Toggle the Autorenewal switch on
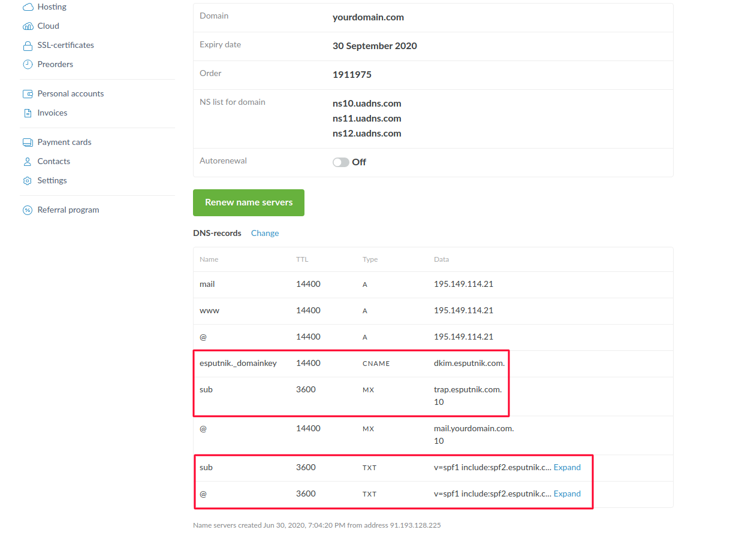This screenshot has width=739, height=560. pyautogui.click(x=340, y=162)
